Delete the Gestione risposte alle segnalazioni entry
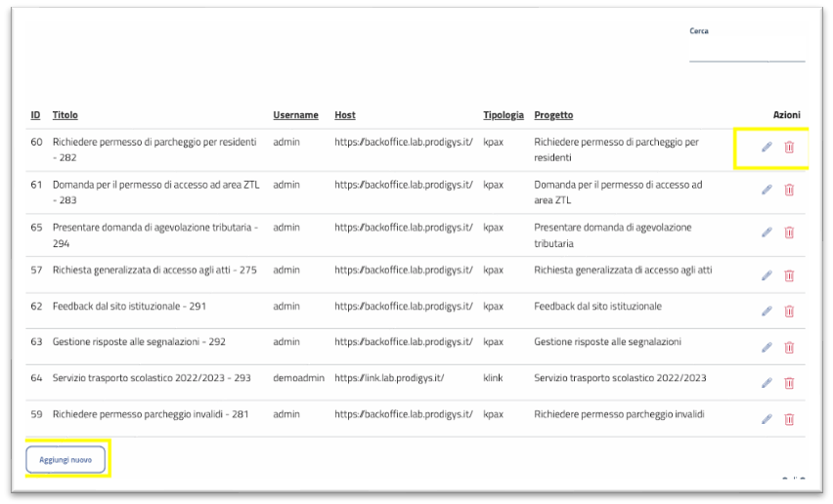The width and height of the screenshot is (833, 504). point(789,347)
